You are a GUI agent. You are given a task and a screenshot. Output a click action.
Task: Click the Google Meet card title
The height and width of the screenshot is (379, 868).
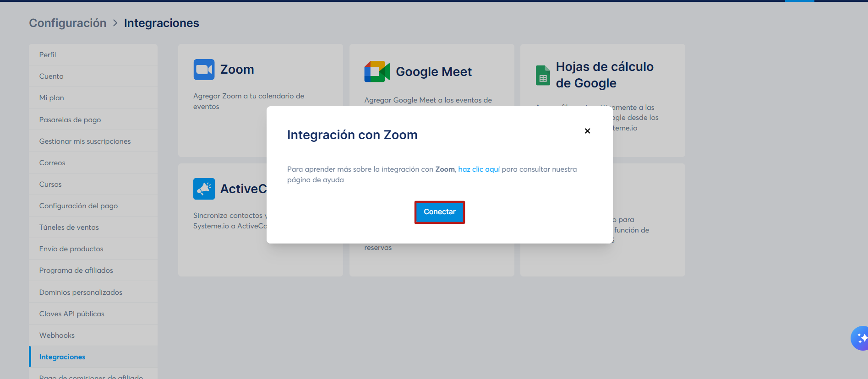click(x=434, y=72)
